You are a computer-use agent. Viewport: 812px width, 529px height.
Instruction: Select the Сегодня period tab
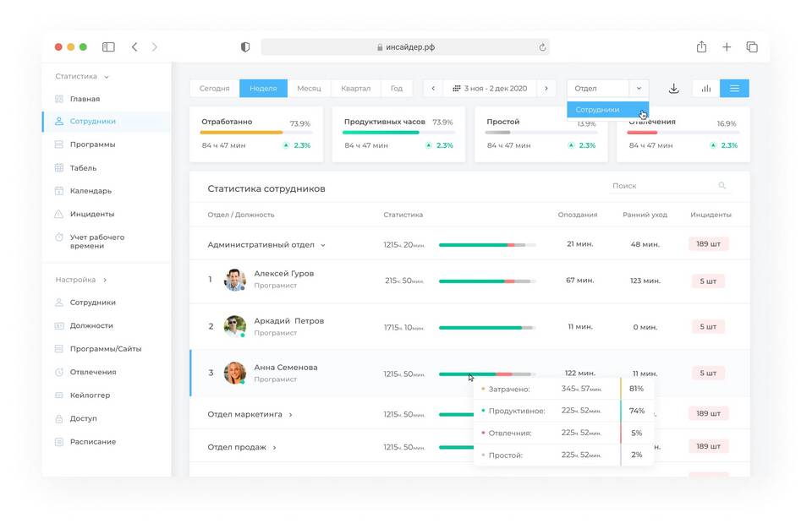214,89
